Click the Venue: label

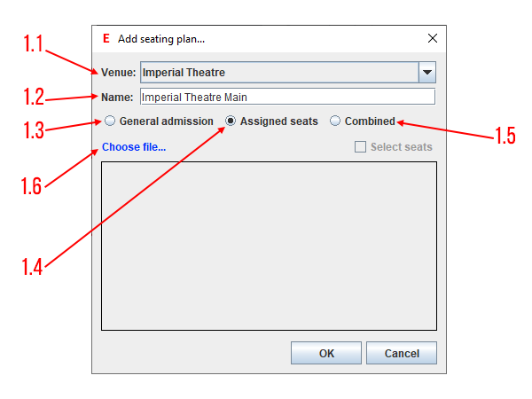coord(118,73)
